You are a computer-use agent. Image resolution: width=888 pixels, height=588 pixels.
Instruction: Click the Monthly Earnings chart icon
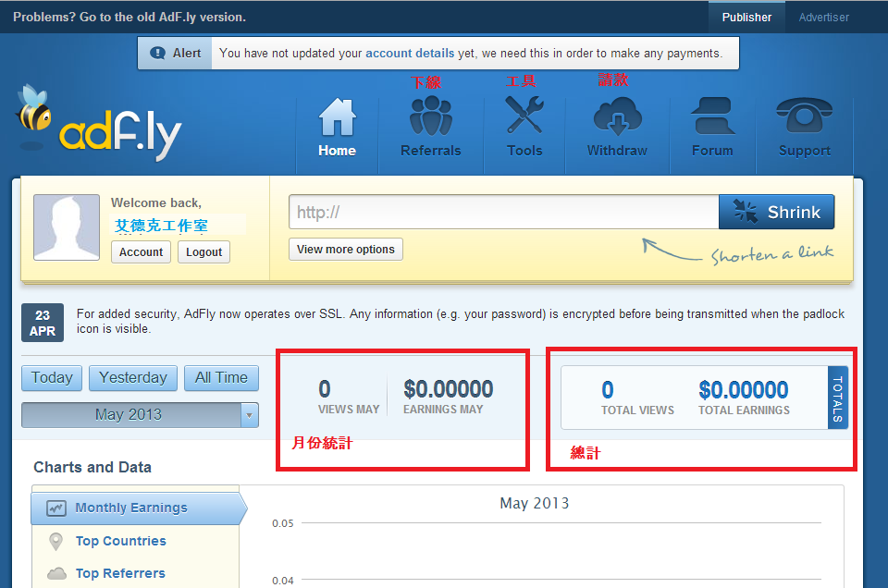(x=56, y=508)
